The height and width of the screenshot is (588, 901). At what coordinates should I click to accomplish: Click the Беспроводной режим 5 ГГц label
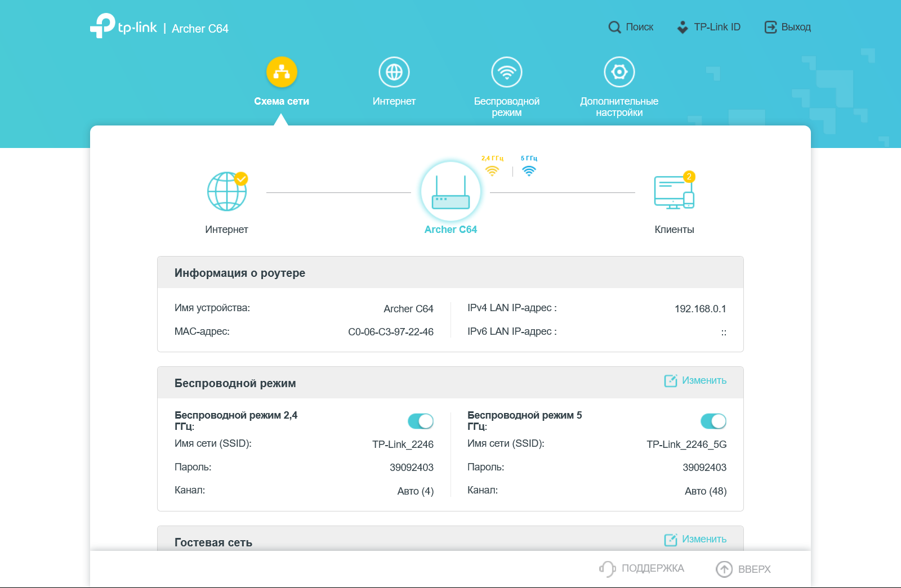click(x=525, y=420)
